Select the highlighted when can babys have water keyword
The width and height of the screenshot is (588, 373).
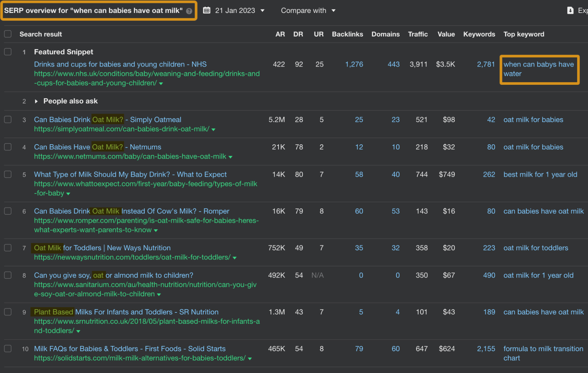pos(539,69)
